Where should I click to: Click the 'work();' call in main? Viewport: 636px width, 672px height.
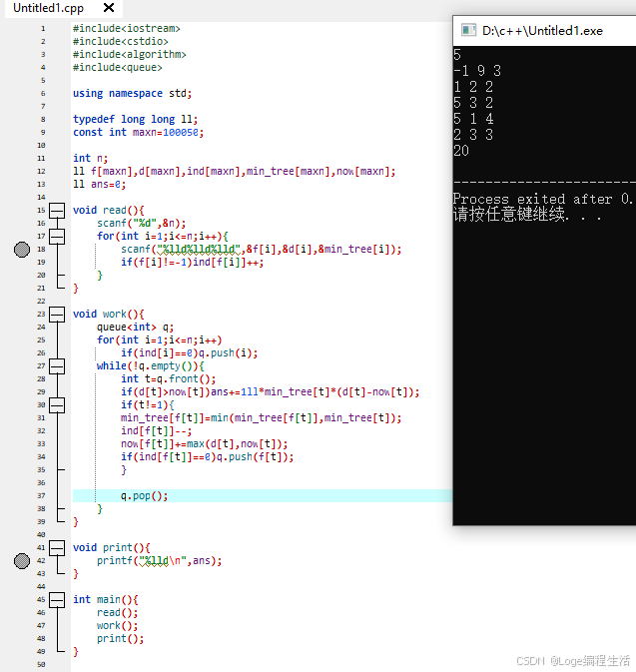pos(117,626)
